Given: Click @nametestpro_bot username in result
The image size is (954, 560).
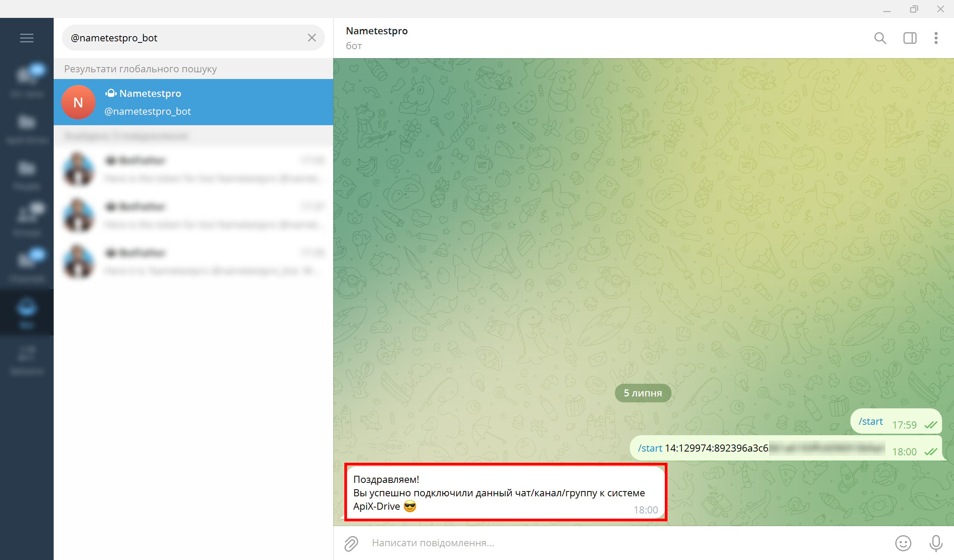Looking at the screenshot, I should click(147, 111).
